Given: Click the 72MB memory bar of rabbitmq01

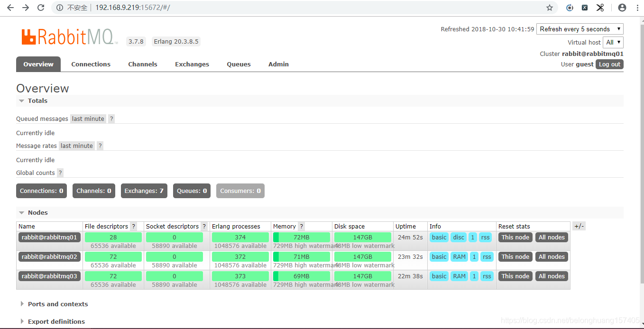Looking at the screenshot, I should click(x=302, y=237).
